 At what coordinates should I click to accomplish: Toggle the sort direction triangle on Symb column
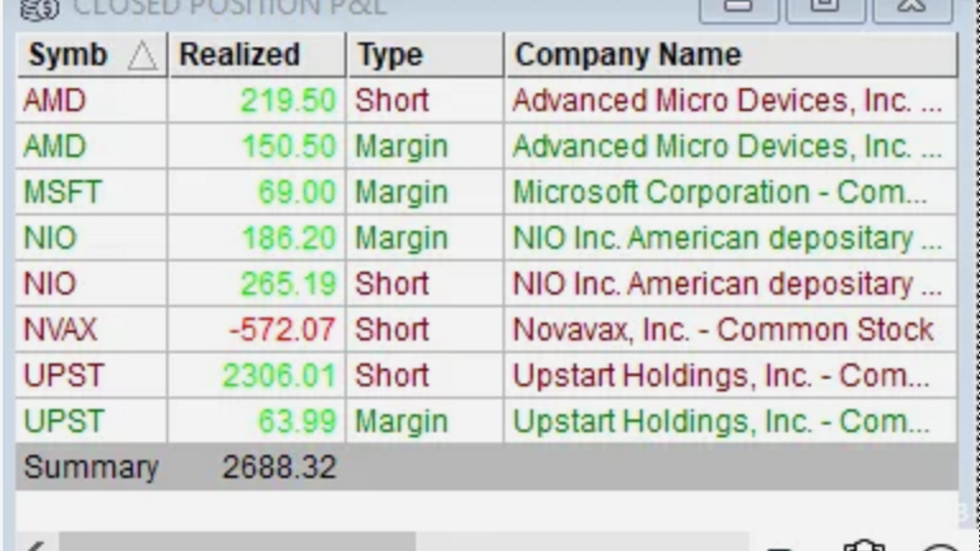coord(143,55)
